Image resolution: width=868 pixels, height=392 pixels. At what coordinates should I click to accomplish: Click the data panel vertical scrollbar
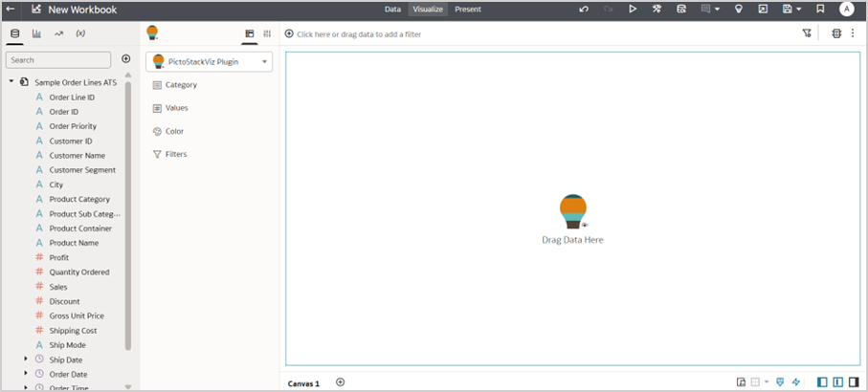click(128, 216)
